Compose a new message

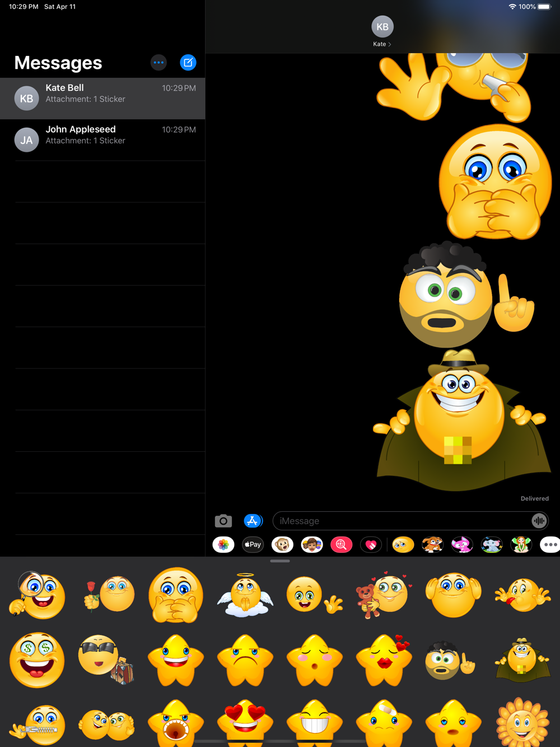pos(188,63)
